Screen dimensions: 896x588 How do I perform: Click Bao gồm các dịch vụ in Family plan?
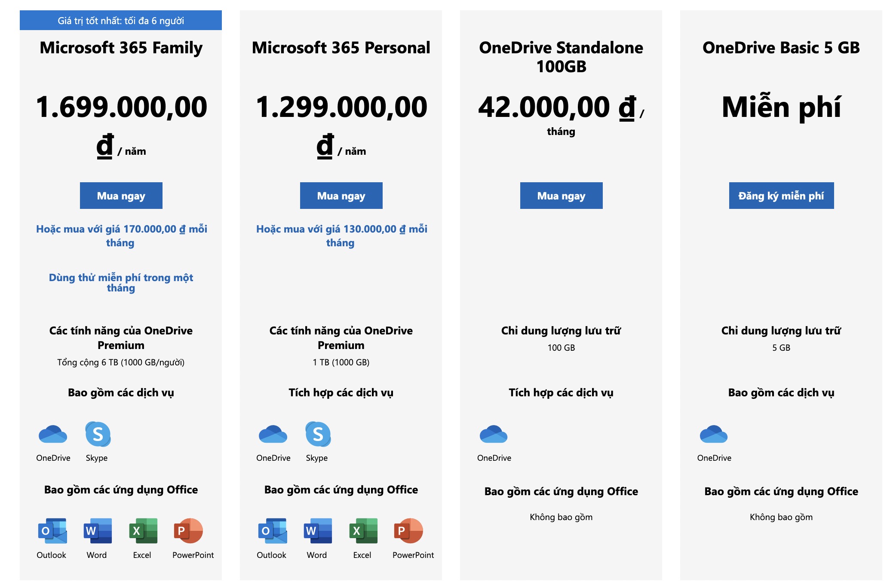click(121, 393)
